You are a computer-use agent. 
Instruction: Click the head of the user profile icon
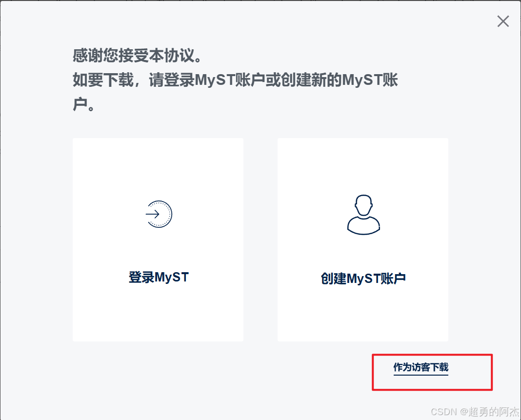click(363, 205)
